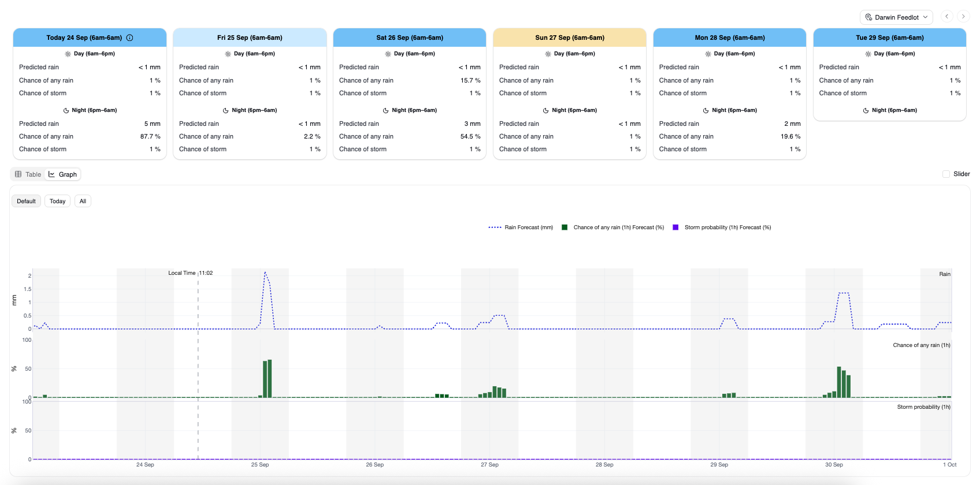Switch to Table view tab
980x485 pixels.
pos(28,174)
